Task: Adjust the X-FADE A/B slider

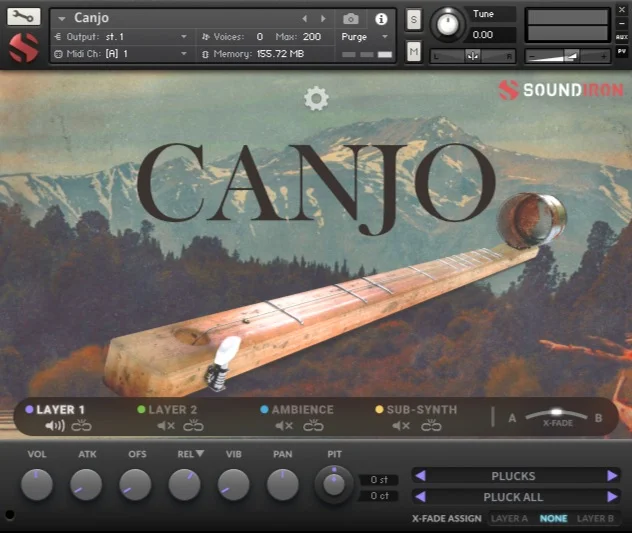Action: (x=556, y=413)
